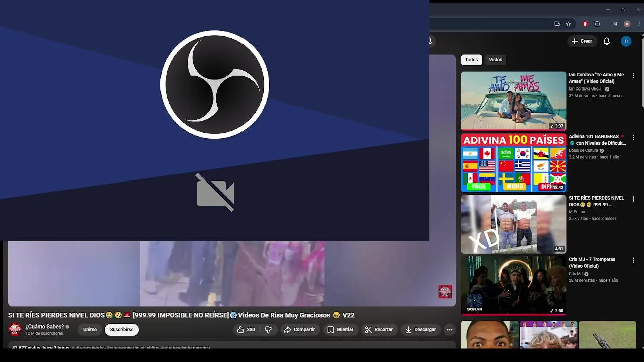This screenshot has width=644, height=362.
Task: Open the Chrome three-dot menu
Action: [638, 24]
